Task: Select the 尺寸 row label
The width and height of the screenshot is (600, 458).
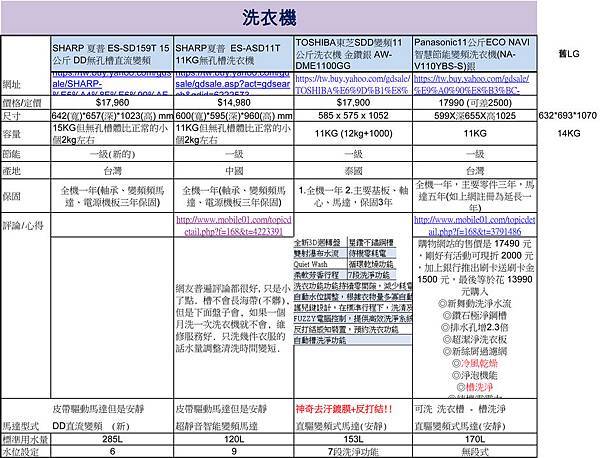Action: [x=11, y=116]
